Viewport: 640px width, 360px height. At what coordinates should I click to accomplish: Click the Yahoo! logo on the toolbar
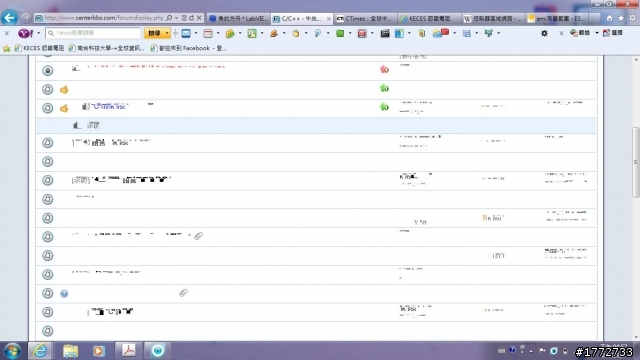pos(26,33)
